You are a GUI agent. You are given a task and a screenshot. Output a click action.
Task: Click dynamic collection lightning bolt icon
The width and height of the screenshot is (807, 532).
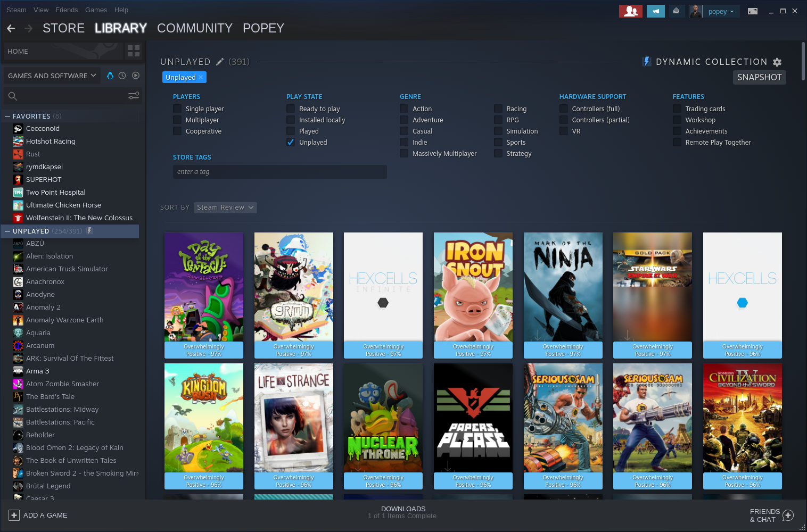pos(647,62)
